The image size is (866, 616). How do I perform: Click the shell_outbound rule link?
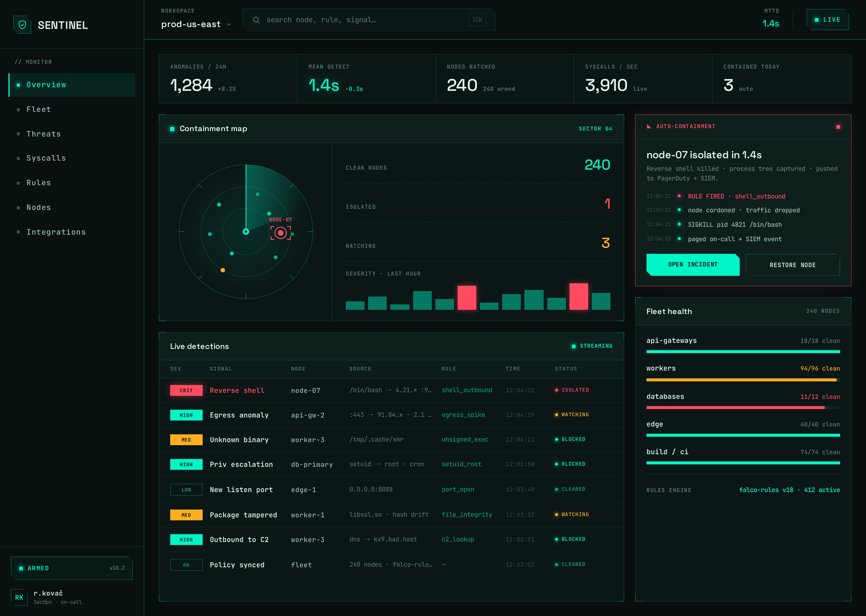pyautogui.click(x=467, y=390)
